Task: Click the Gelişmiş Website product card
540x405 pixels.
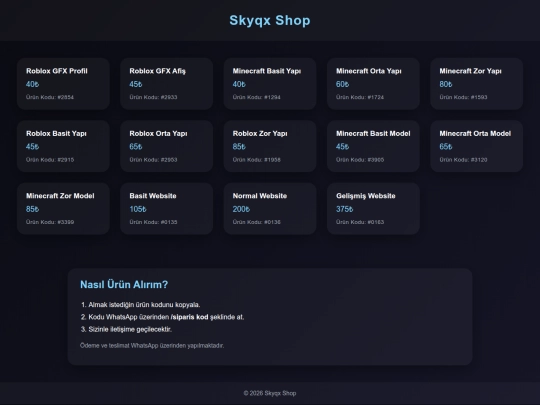Action: pyautogui.click(x=373, y=209)
